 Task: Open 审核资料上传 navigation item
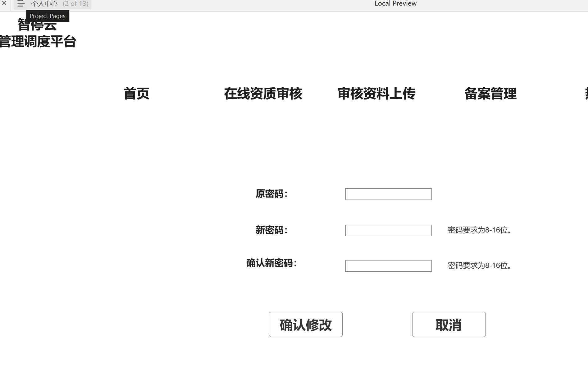376,94
